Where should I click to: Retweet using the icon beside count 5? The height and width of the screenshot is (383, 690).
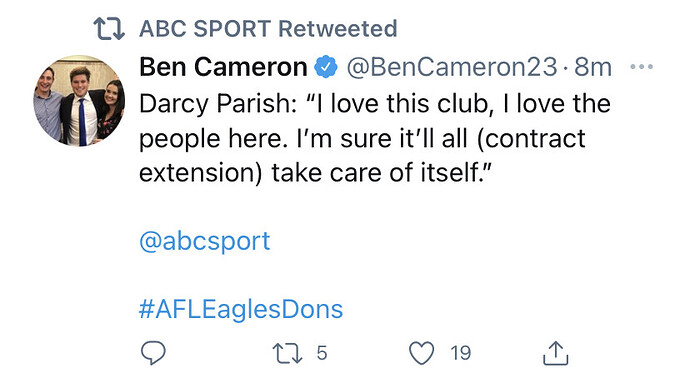tap(287, 354)
